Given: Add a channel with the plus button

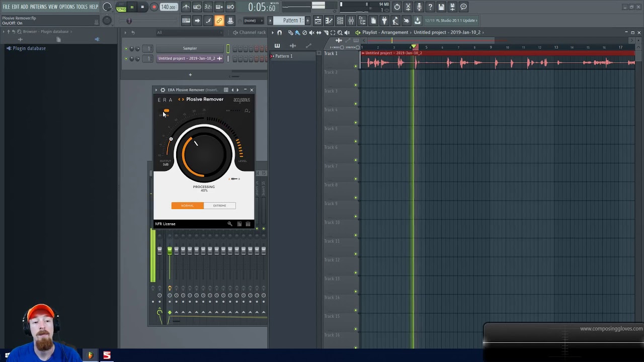Looking at the screenshot, I should (x=190, y=75).
